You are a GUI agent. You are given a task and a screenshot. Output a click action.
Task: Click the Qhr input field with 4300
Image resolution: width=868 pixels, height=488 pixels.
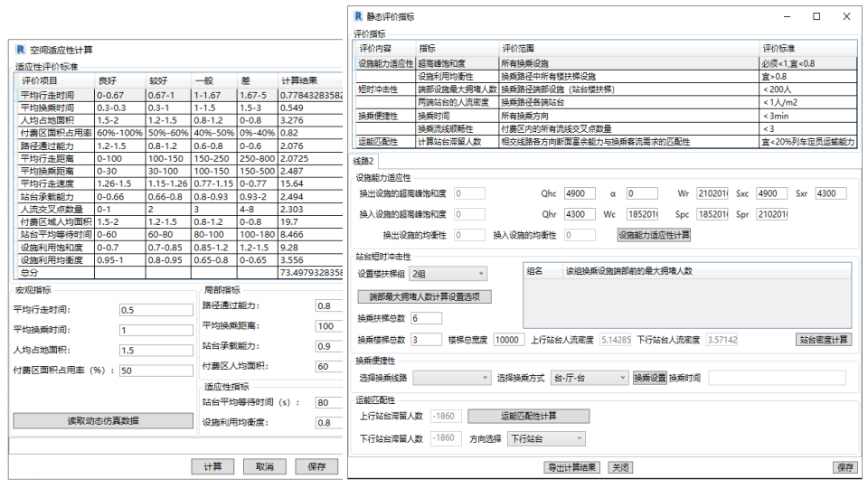pyautogui.click(x=580, y=214)
